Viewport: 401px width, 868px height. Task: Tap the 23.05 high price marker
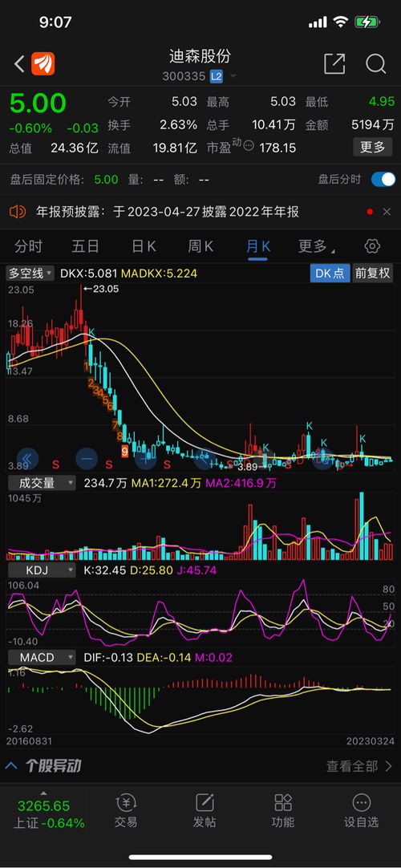coord(101,289)
